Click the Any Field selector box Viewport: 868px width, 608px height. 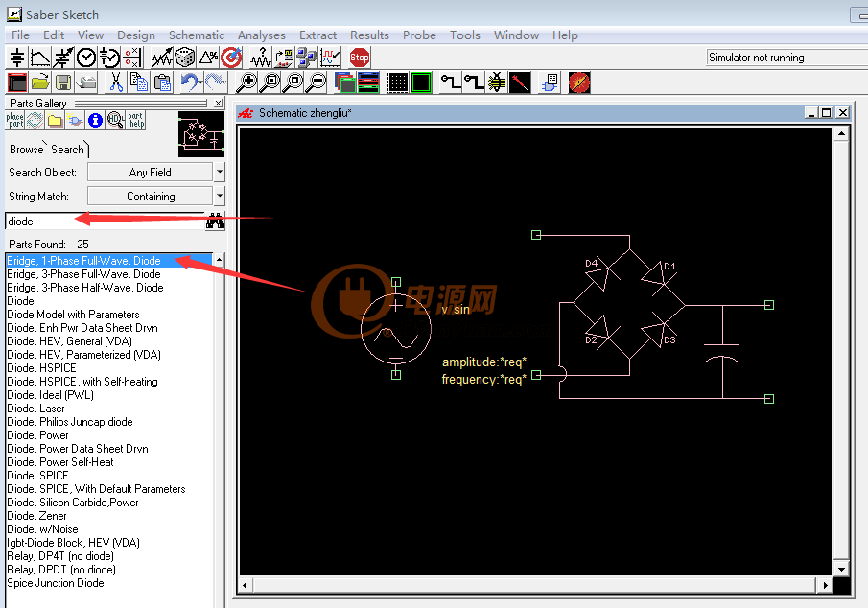pos(150,173)
